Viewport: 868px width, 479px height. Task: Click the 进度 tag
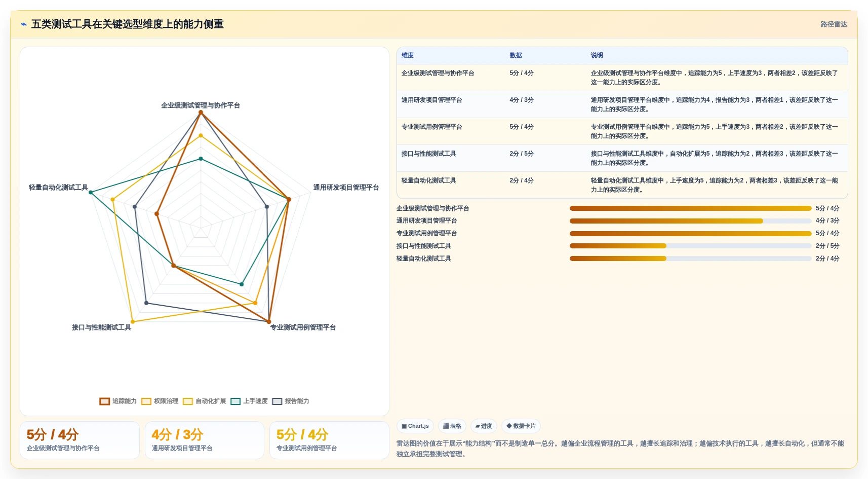[x=484, y=426]
